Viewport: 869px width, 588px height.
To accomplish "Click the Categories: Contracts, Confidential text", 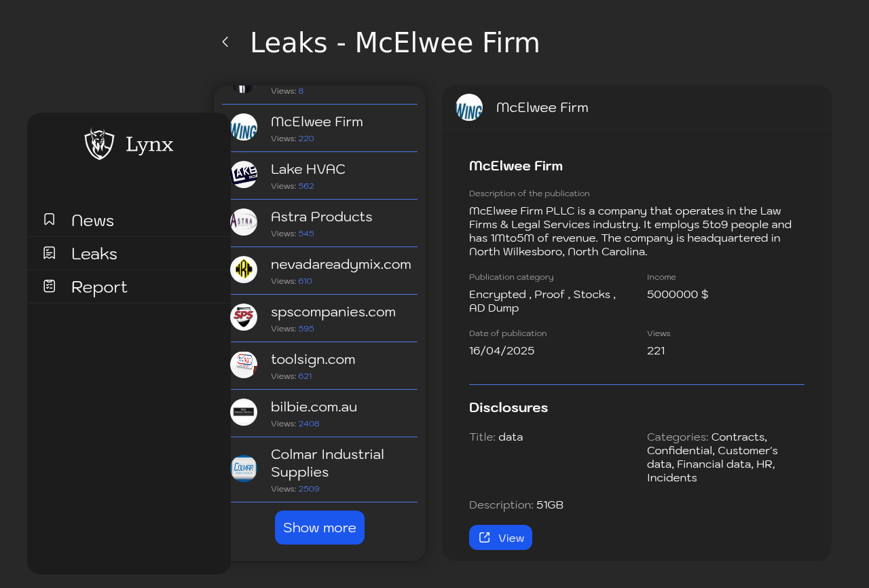I will coord(713,457).
